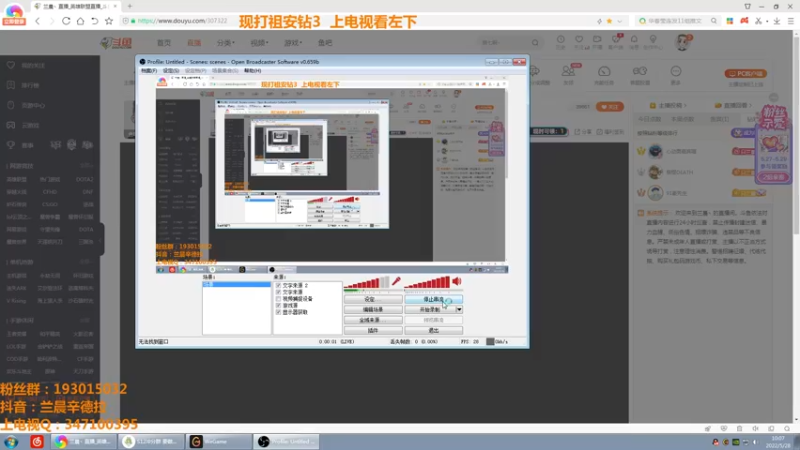Click the Douyu search input field

click(x=503, y=43)
